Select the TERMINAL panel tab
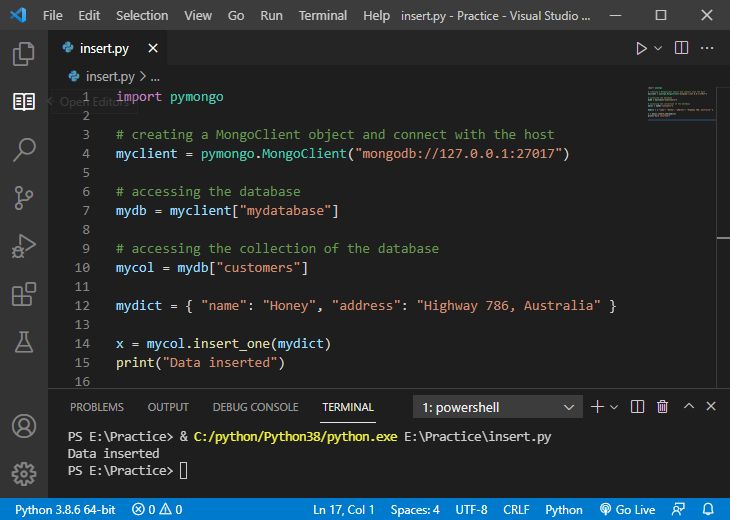The width and height of the screenshot is (730, 520). tap(348, 407)
